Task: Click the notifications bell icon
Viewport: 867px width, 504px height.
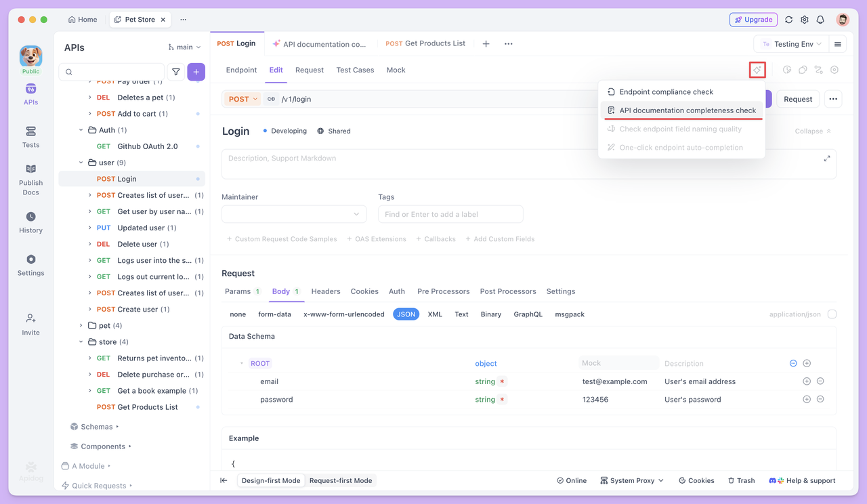Action: point(820,20)
